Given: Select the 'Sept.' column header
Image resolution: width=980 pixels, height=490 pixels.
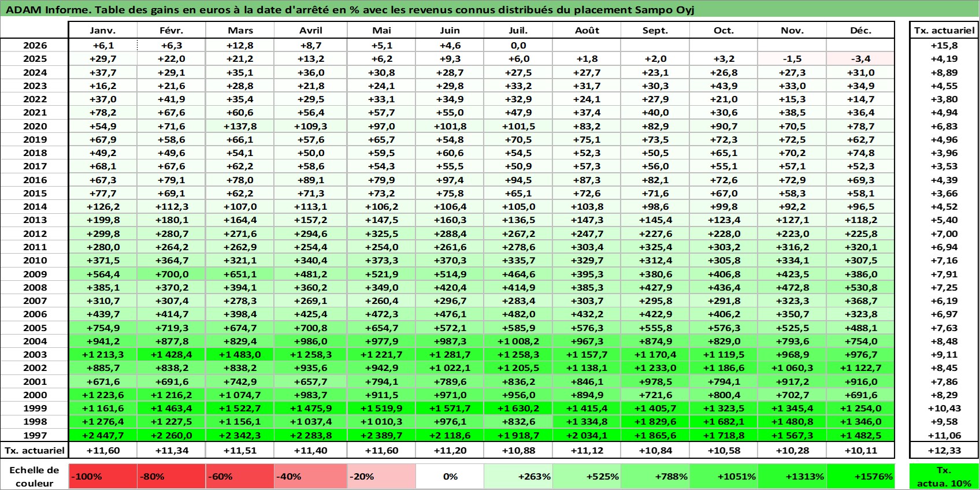Looking at the screenshot, I should coord(655,30).
